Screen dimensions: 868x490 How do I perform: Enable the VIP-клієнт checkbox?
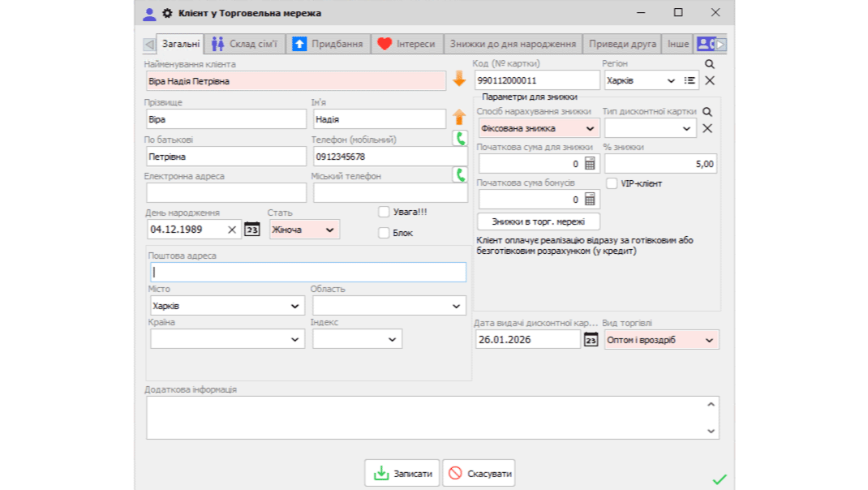point(612,183)
